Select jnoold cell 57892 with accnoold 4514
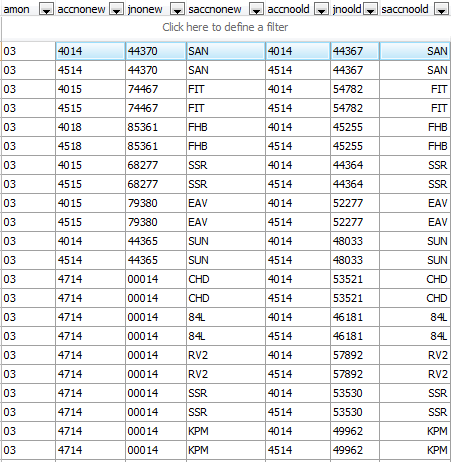 point(355,374)
